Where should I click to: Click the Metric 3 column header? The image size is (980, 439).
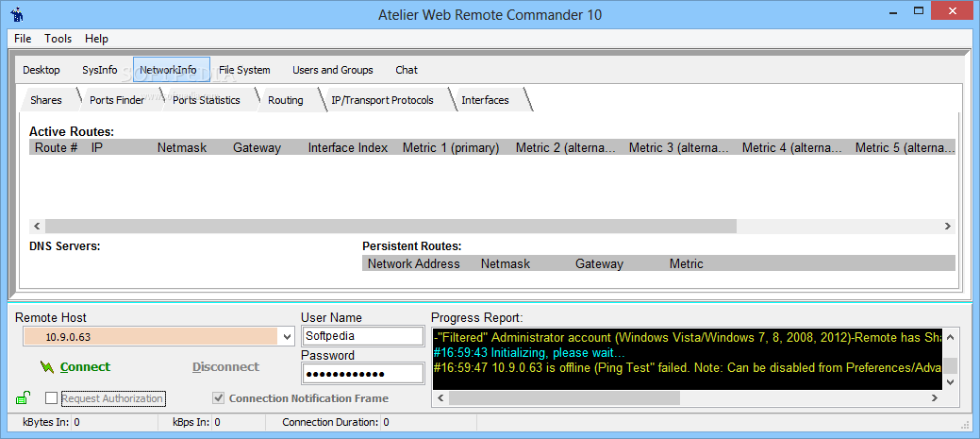point(680,147)
